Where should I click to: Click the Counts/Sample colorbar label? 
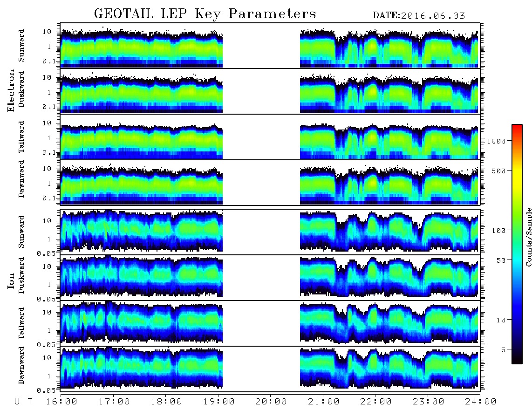(528, 237)
